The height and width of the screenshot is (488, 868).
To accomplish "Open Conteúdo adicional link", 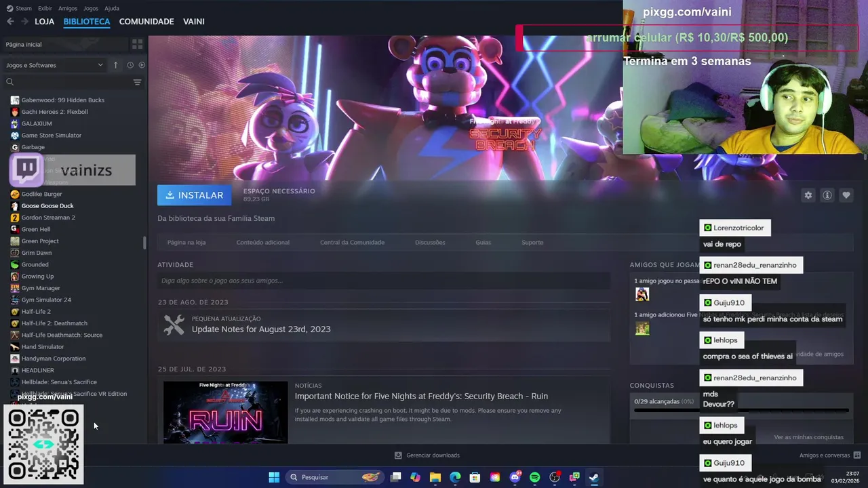I will (263, 243).
